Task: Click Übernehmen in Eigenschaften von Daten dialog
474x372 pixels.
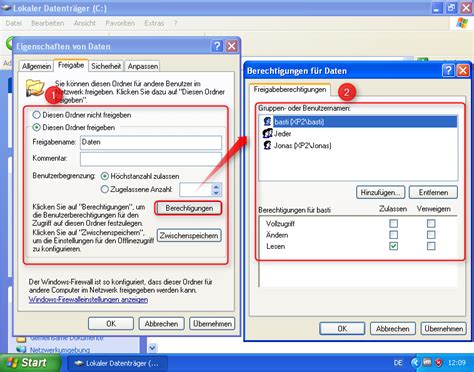Action: tap(212, 324)
